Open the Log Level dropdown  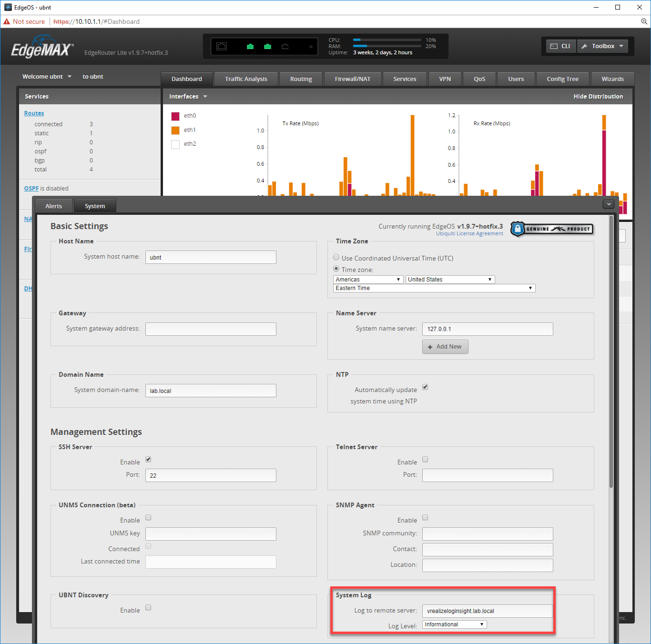pos(455,624)
